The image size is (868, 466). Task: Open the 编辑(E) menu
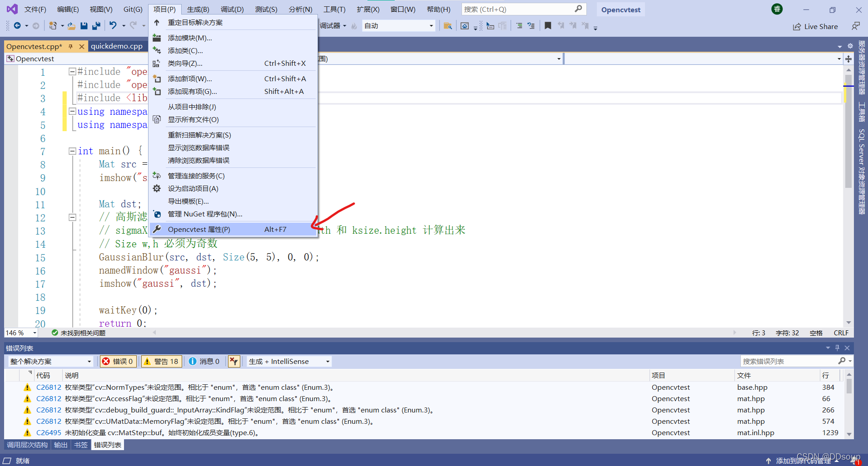click(68, 9)
